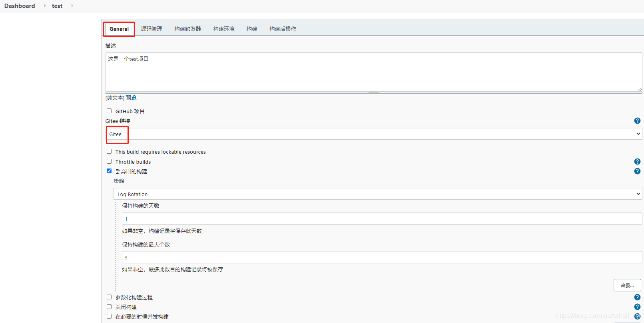Open the 构建触发器 tab
The height and width of the screenshot is (323, 644).
[x=187, y=29]
